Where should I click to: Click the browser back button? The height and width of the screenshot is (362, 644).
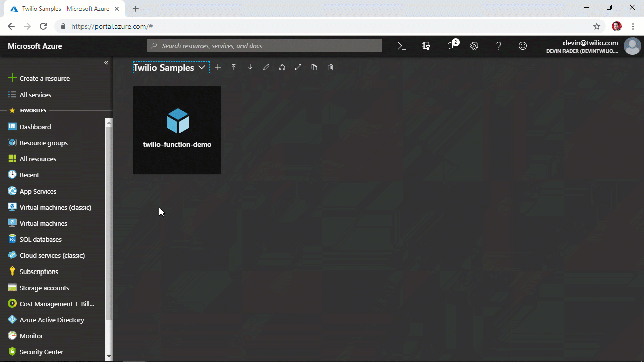click(11, 26)
